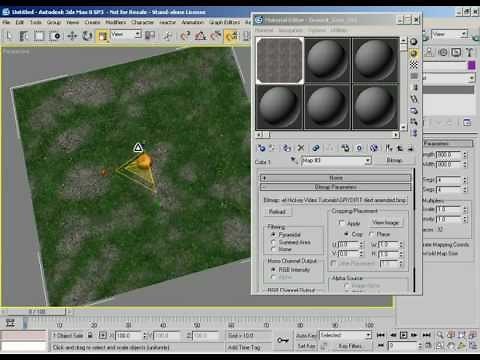Open the map name dropdown
Viewport: 480px width, 360px height.
pos(367,161)
